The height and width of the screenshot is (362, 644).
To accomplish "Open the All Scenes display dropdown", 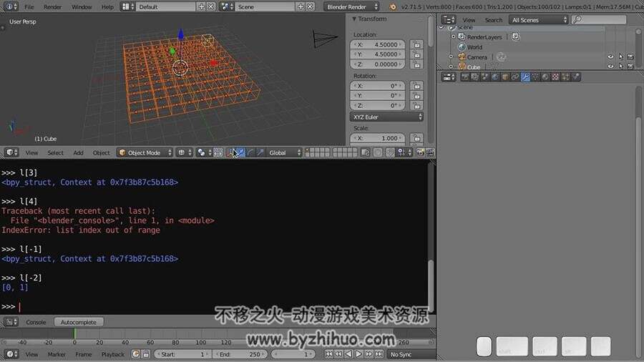I will [539, 20].
